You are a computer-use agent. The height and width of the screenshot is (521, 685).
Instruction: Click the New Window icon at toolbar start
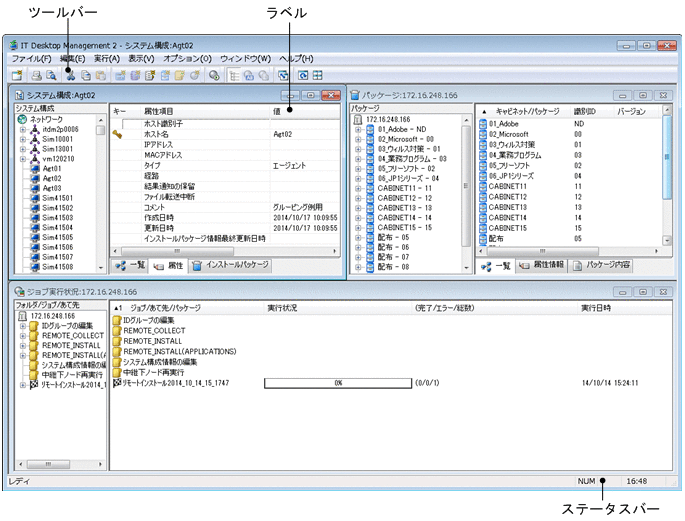[17, 76]
